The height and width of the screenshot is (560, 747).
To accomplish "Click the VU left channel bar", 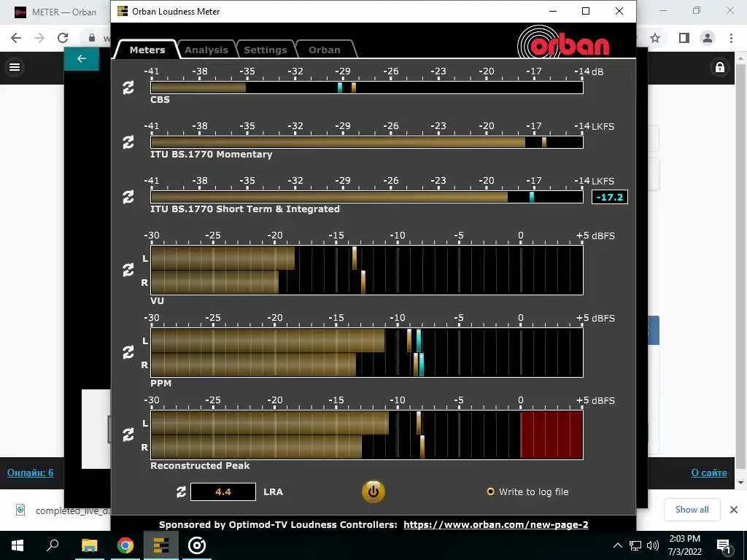I will click(x=367, y=258).
